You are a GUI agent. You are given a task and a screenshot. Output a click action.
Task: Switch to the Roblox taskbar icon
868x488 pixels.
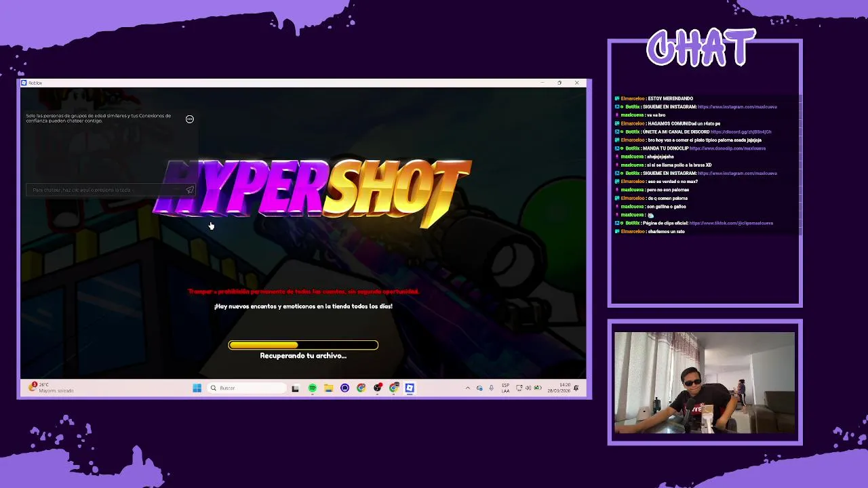point(410,388)
